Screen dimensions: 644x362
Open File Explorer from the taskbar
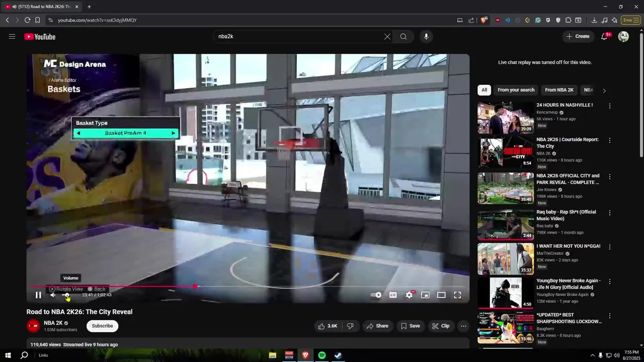[x=272, y=355]
